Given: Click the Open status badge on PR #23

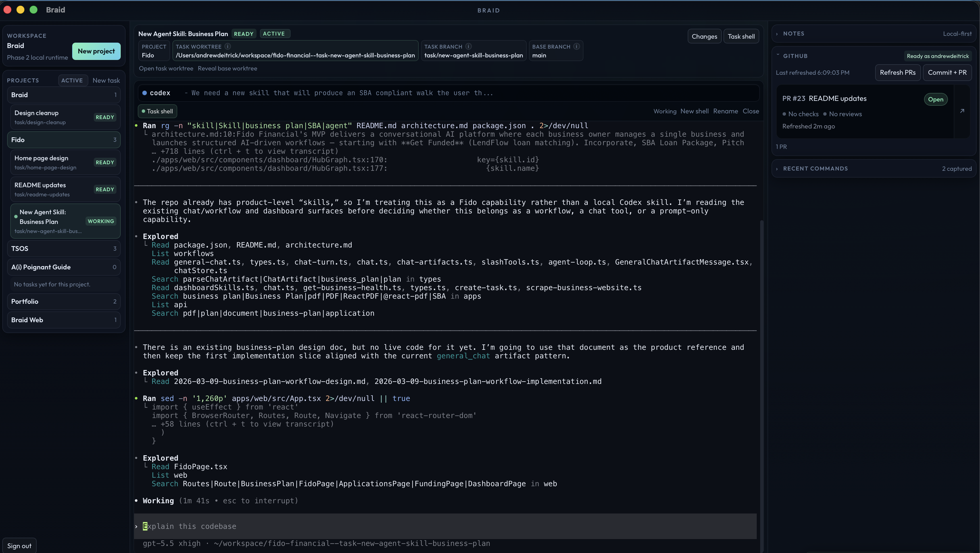Looking at the screenshot, I should click(935, 99).
